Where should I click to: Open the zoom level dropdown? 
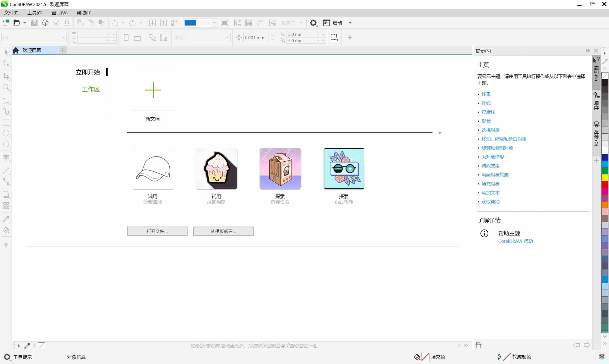pyautogui.click(x=215, y=23)
